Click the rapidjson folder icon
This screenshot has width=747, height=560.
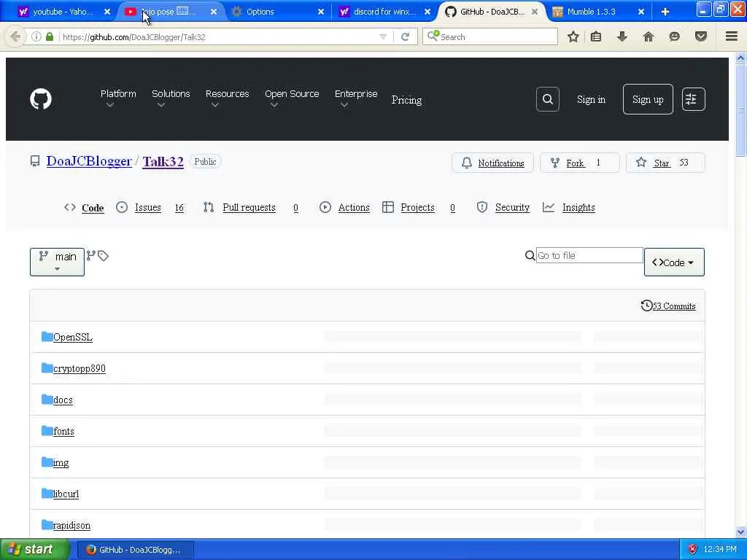pos(47,525)
